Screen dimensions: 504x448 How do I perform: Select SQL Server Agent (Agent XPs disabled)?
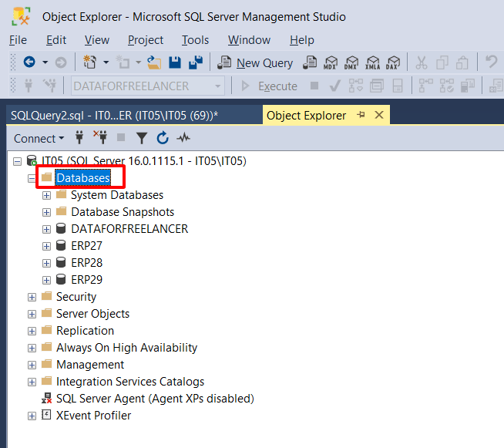tap(155, 399)
